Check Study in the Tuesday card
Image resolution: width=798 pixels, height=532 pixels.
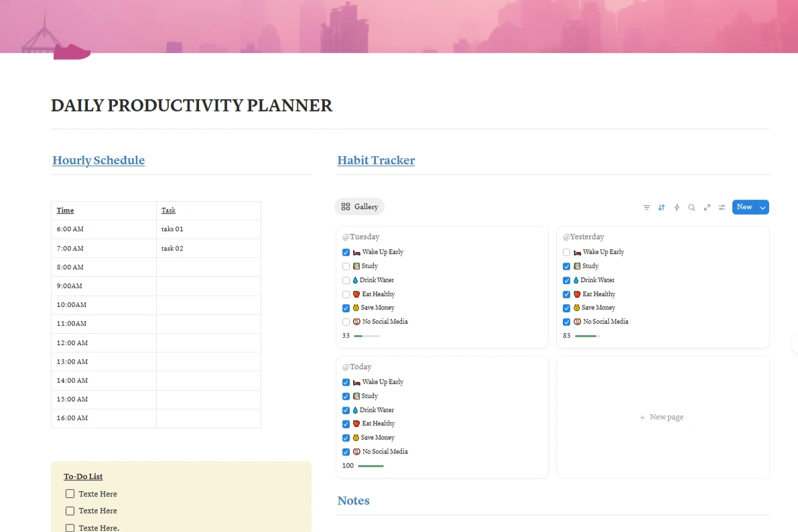[x=346, y=266]
